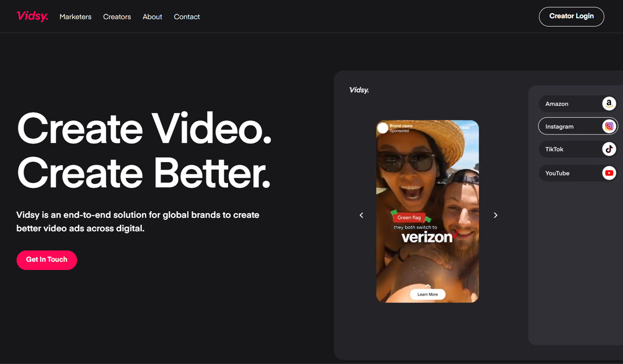
Task: Click the "Sponsored" label on the ad
Action: (x=399, y=131)
